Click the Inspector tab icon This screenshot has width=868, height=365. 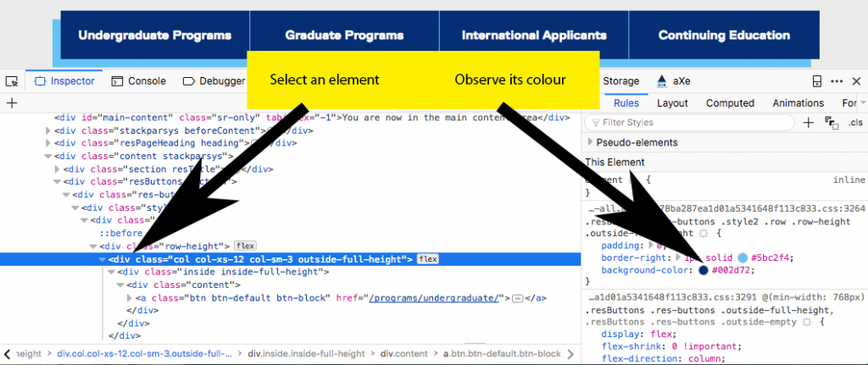39,81
